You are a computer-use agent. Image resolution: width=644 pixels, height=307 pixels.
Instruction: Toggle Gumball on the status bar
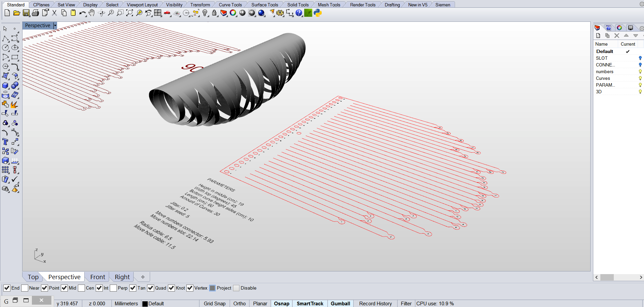point(340,303)
